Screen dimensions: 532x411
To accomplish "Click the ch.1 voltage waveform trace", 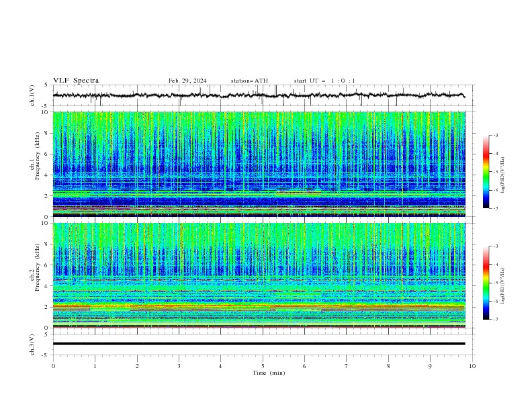I will (259, 95).
